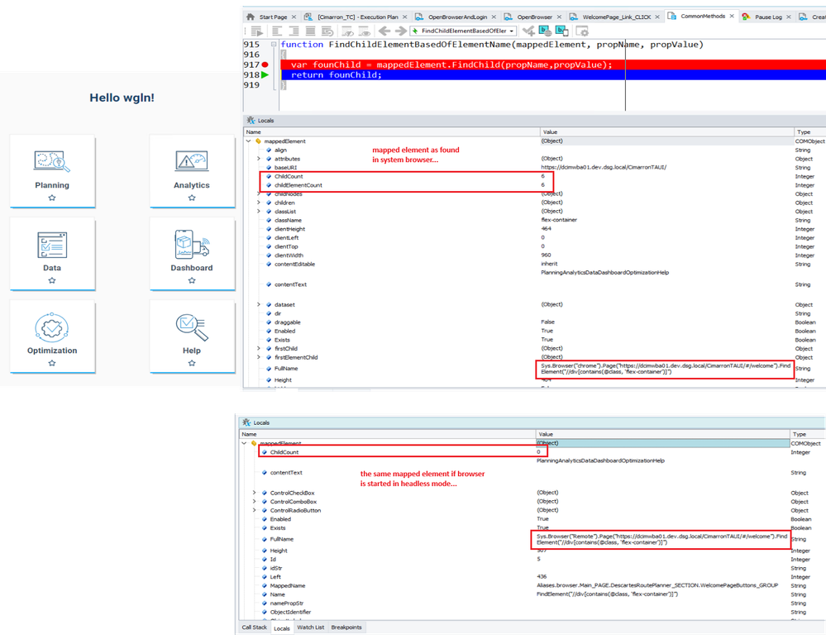Screen dimensions: 826x644
Task: Toggle the Analytics favorite star
Action: pos(192,198)
